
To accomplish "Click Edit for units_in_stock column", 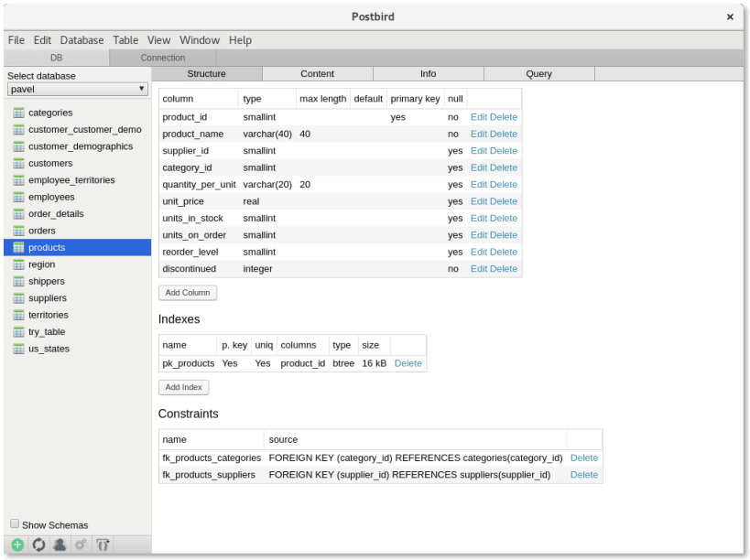I will click(479, 219).
